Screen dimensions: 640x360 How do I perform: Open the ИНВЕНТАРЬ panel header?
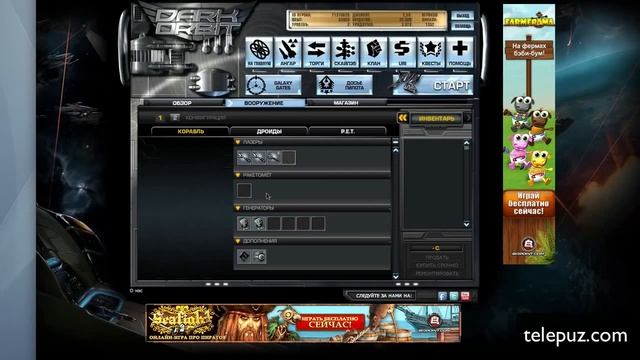[436, 118]
